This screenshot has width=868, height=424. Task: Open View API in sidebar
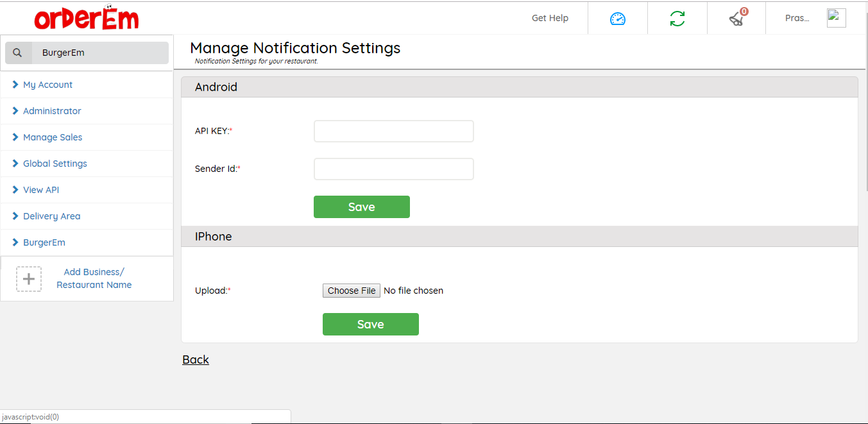[x=41, y=190]
